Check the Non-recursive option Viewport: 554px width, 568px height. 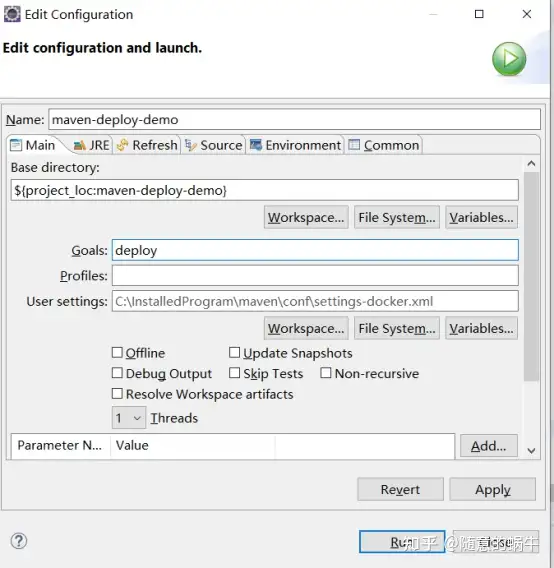click(326, 373)
